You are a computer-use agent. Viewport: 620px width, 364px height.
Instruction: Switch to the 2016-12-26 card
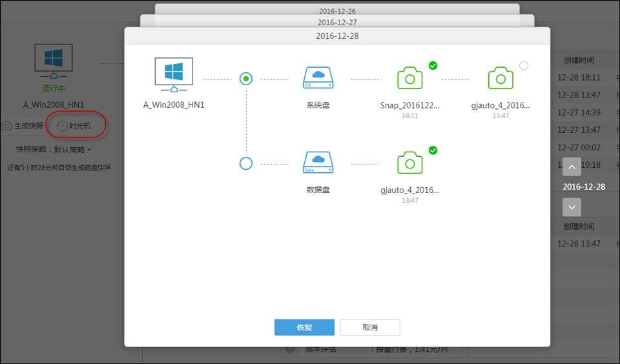[337, 11]
